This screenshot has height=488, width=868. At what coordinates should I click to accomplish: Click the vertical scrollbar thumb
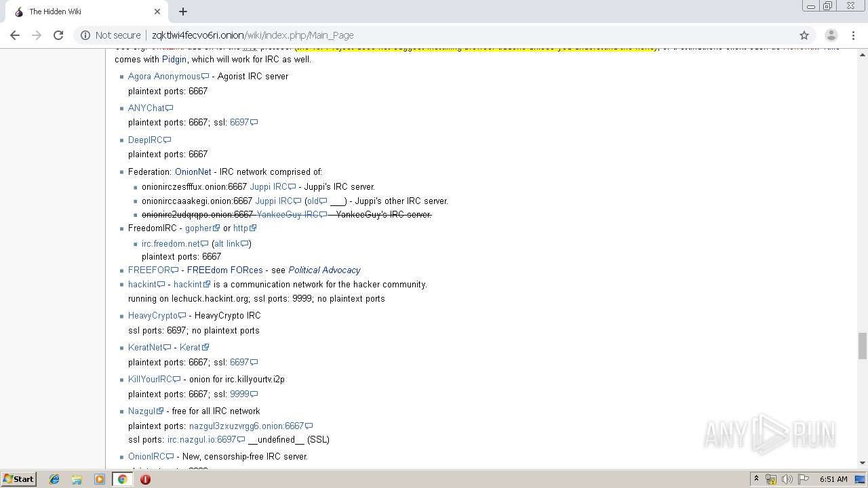863,346
